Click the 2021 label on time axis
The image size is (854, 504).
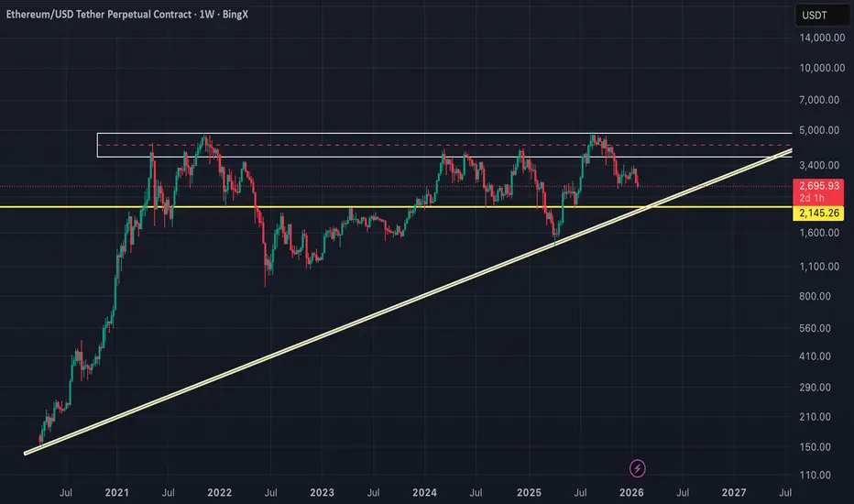point(117,493)
